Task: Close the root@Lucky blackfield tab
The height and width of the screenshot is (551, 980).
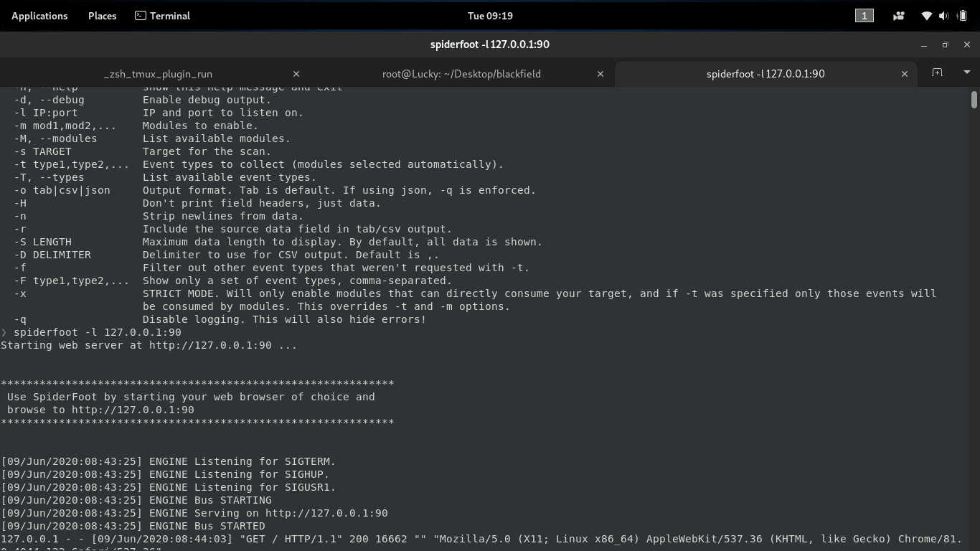Action: pos(600,74)
